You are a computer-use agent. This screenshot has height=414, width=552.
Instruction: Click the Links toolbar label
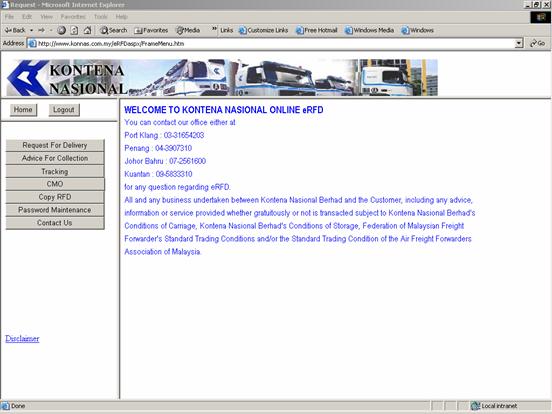226,30
